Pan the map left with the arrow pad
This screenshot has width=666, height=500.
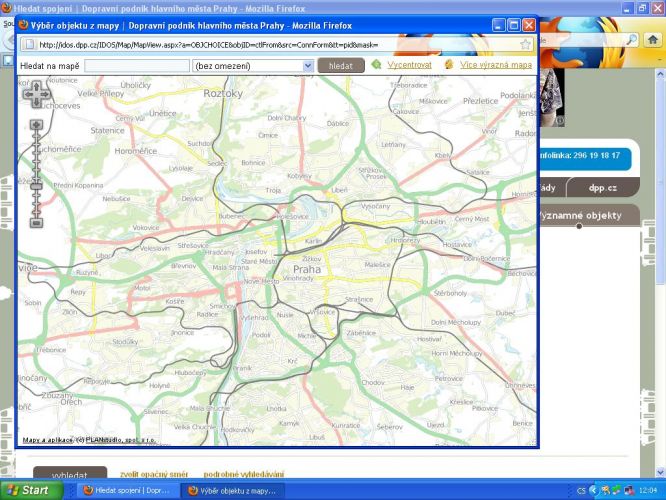click(x=28, y=94)
